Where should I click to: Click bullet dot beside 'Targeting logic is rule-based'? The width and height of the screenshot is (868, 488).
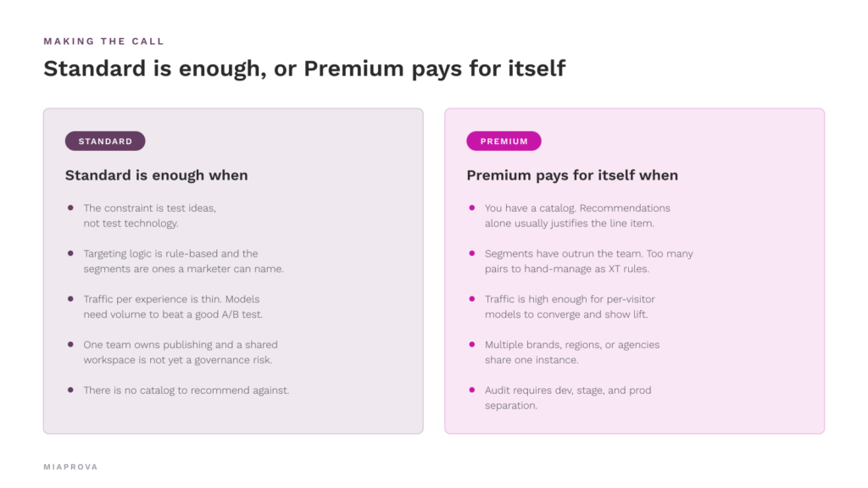(70, 253)
